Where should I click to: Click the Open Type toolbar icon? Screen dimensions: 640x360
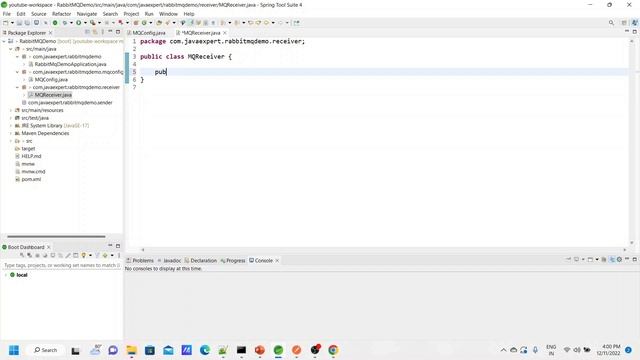pos(159,23)
